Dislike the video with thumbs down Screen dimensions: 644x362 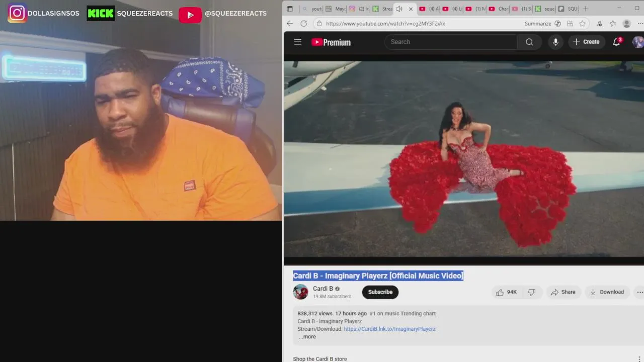tap(532, 292)
